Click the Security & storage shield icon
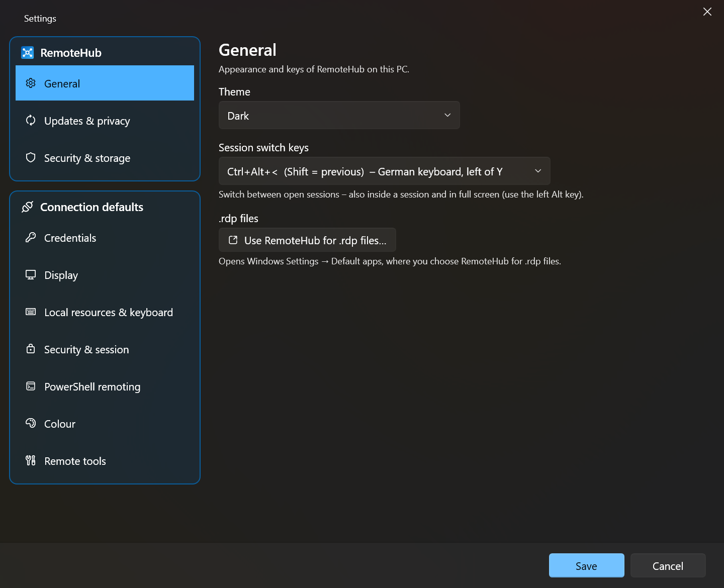Image resolution: width=724 pixels, height=588 pixels. [31, 157]
